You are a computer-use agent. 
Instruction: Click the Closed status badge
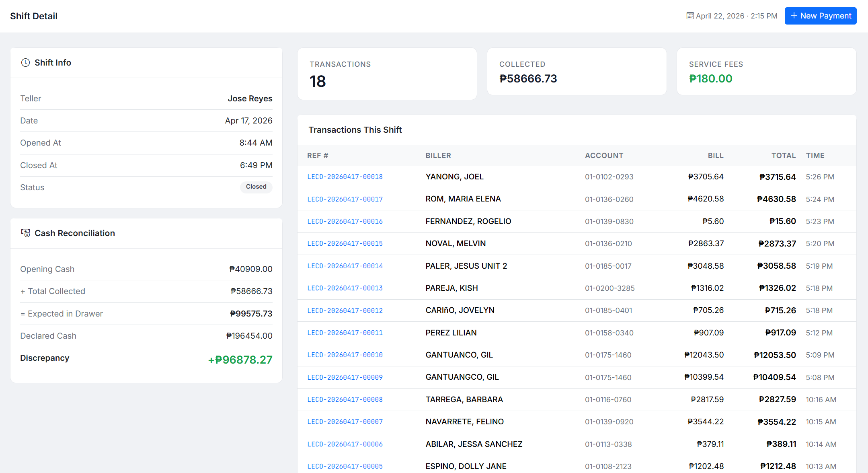point(256,187)
